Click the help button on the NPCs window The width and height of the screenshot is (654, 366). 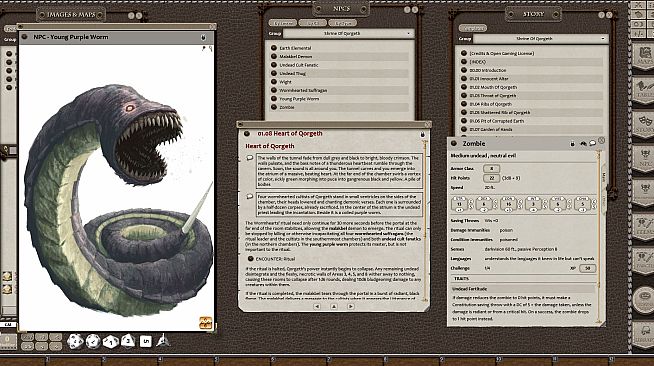(407, 10)
